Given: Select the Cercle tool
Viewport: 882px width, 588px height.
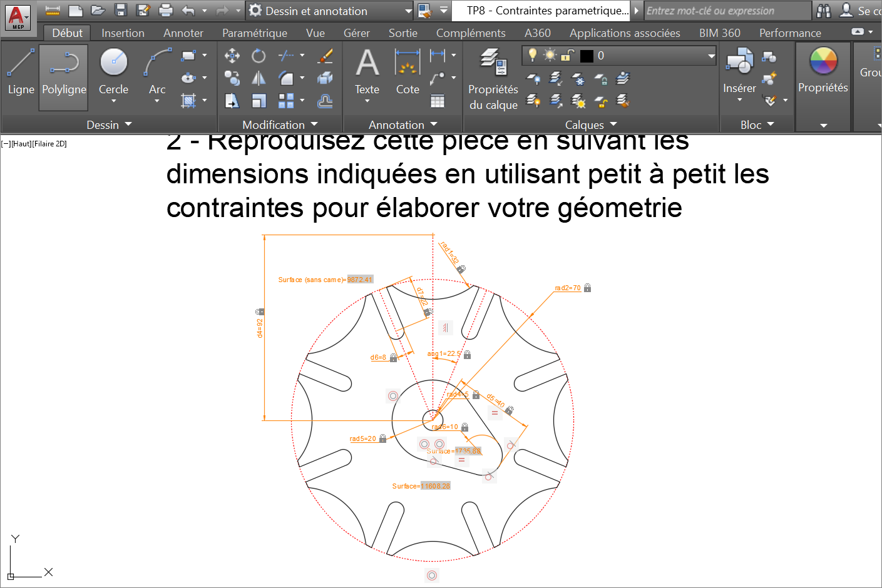Looking at the screenshot, I should pyautogui.click(x=113, y=71).
